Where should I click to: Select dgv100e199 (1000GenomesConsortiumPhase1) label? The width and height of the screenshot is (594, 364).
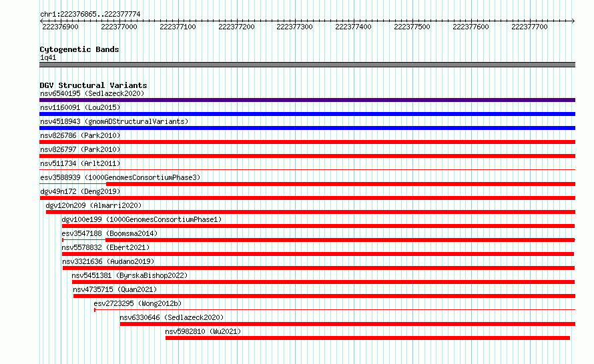coord(141,219)
